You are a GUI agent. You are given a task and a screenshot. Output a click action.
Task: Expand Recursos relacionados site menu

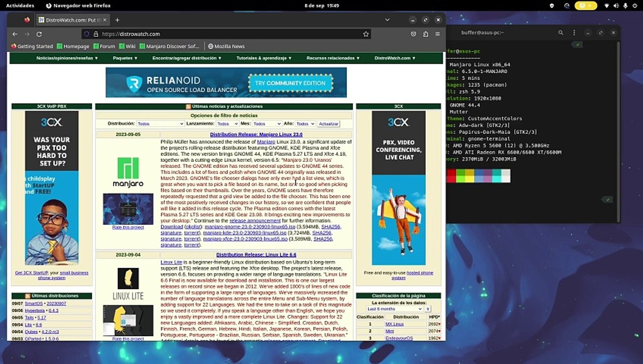(333, 58)
